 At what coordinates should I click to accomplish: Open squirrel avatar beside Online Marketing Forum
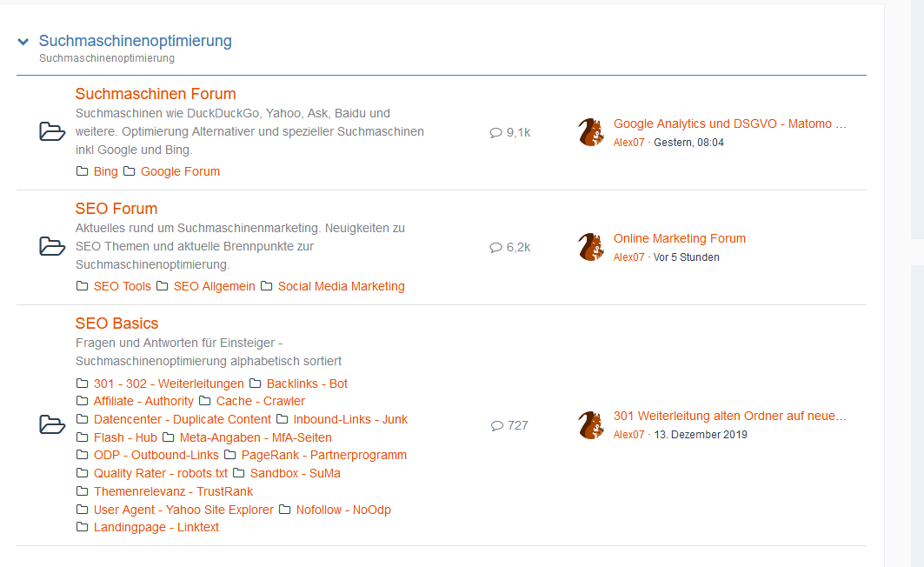click(591, 247)
